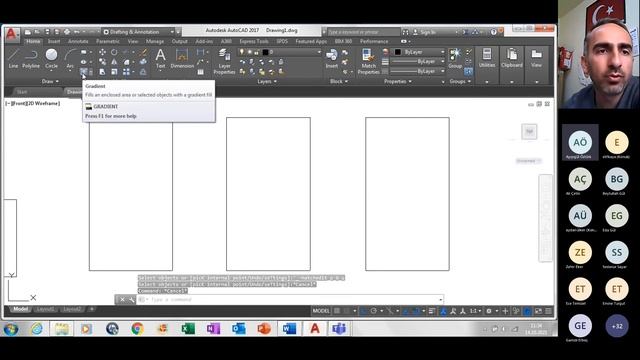
Task: Open Microsoft Teams from the taskbar
Action: (339, 329)
